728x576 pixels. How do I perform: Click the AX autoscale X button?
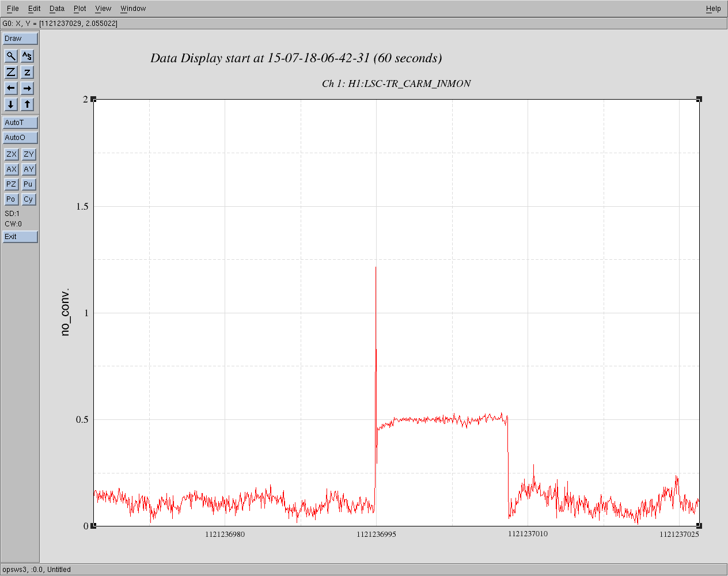click(11, 169)
